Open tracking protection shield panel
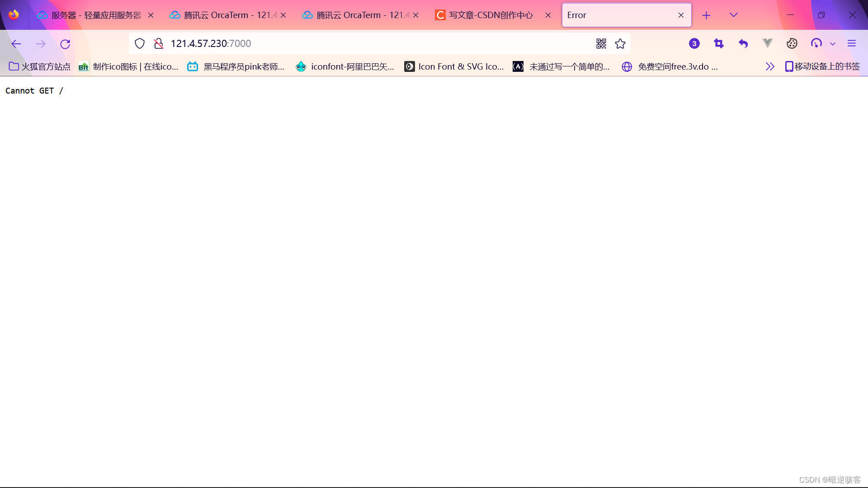The image size is (868, 488). (x=140, y=43)
